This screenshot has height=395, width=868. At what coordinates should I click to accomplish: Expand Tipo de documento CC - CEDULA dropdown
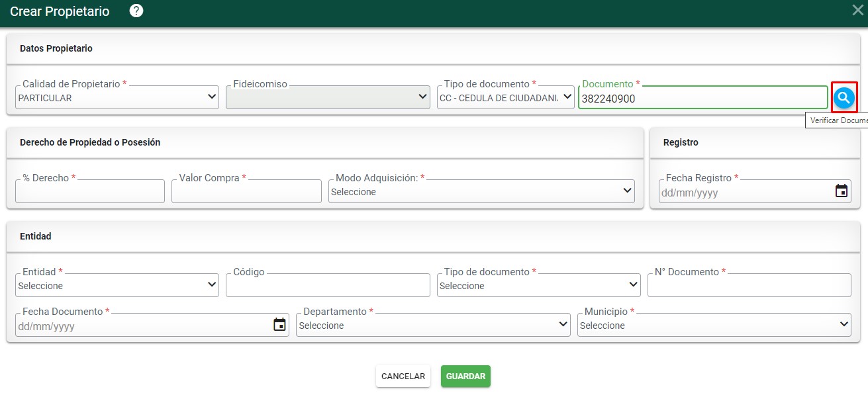pos(505,97)
